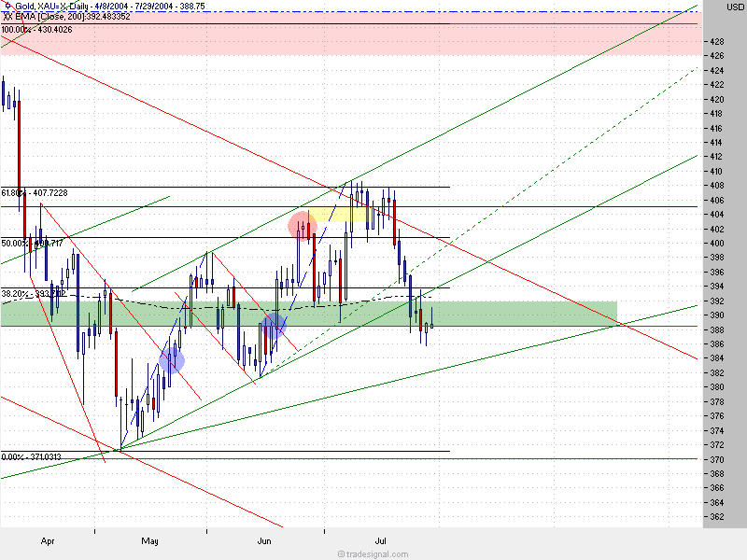This screenshot has height=560, width=747.
Task: Click the blue circle marker in early June
Action: [274, 326]
